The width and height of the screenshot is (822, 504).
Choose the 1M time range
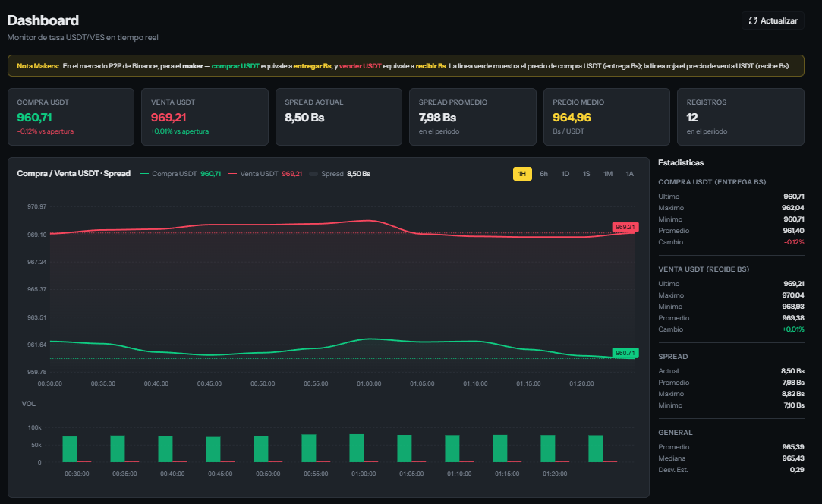point(608,174)
